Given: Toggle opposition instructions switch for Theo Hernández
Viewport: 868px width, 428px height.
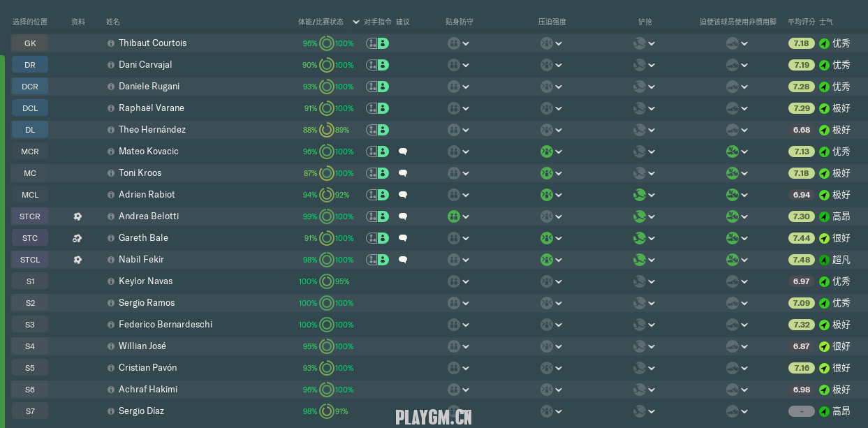Looking at the screenshot, I should click(x=377, y=130).
